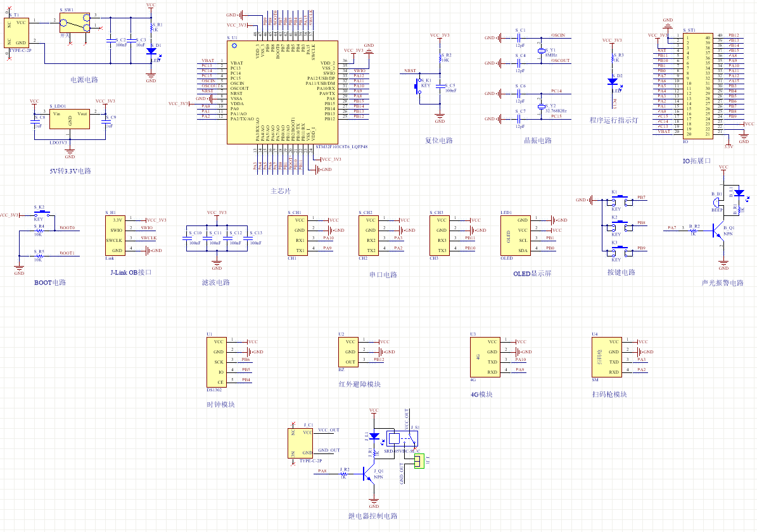The image size is (757, 532).
Task: Click the 'BOOT电路' section title
Action: 49,282
